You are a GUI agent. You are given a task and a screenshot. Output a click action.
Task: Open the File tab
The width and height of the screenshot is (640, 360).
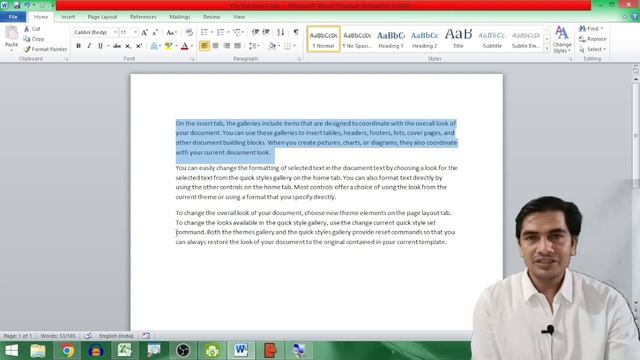coord(13,17)
